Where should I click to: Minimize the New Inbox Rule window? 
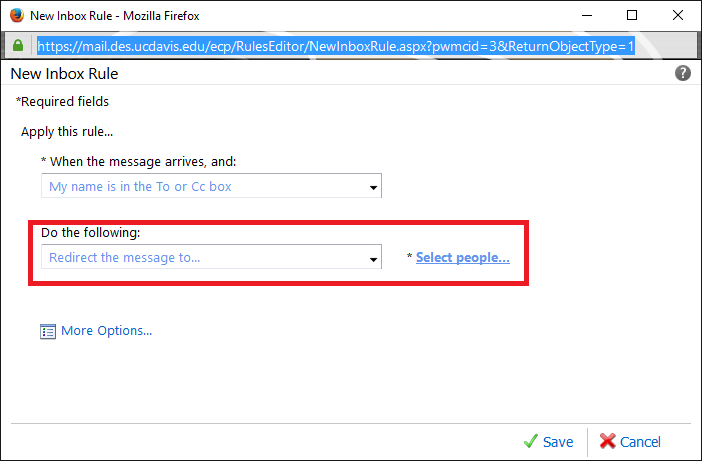[587, 15]
